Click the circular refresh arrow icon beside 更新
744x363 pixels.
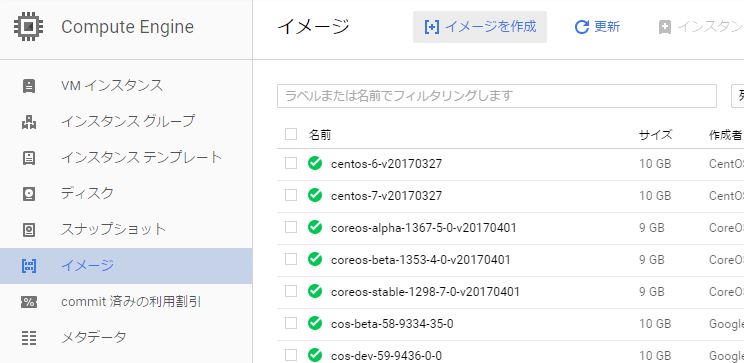pyautogui.click(x=582, y=27)
